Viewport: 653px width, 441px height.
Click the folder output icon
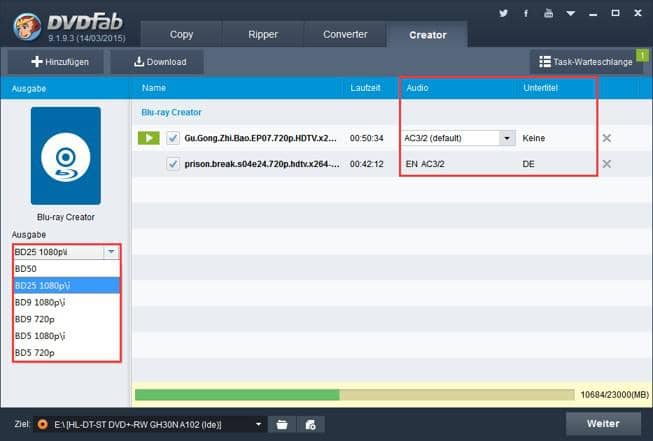coord(282,424)
